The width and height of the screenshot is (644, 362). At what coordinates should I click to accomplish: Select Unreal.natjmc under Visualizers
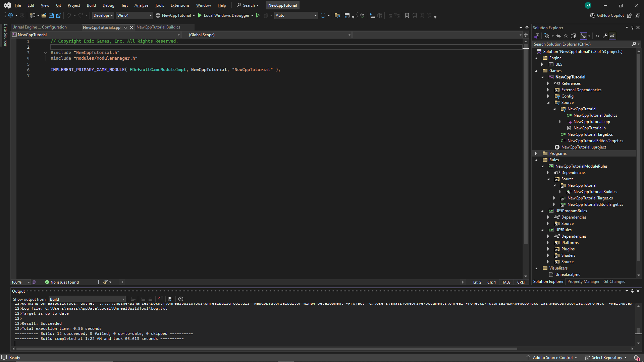pos(568,275)
